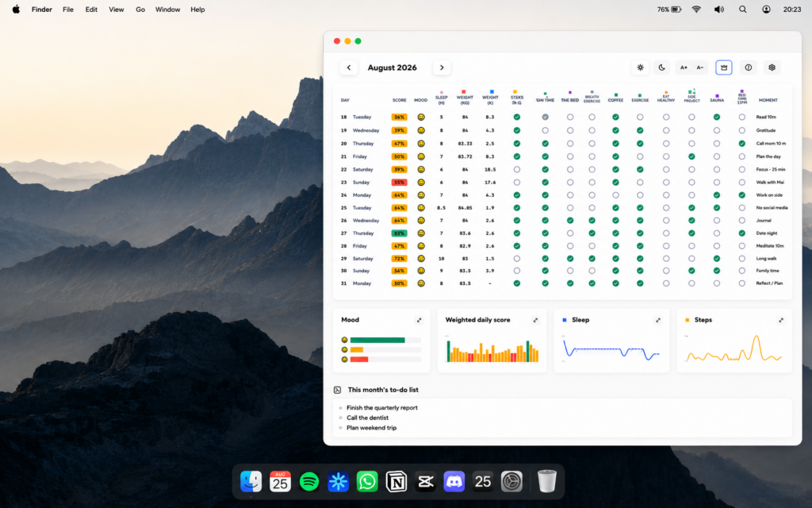Open the Go menu

140,10
